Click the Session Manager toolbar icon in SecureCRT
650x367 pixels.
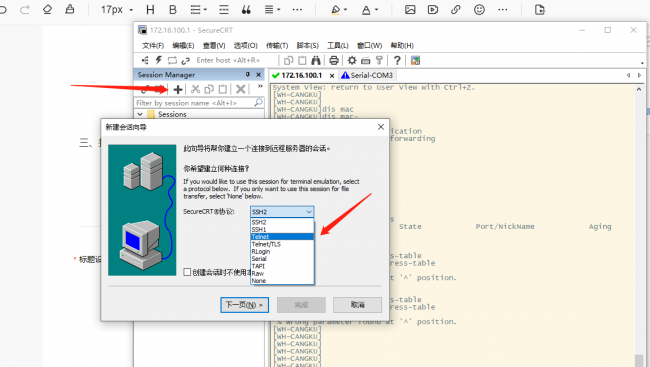[145, 61]
